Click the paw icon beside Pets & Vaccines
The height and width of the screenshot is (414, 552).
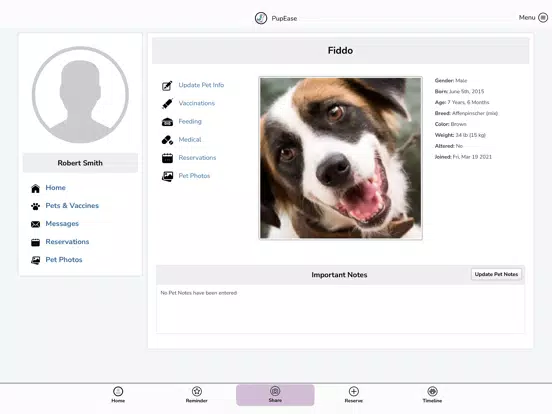[x=36, y=206]
